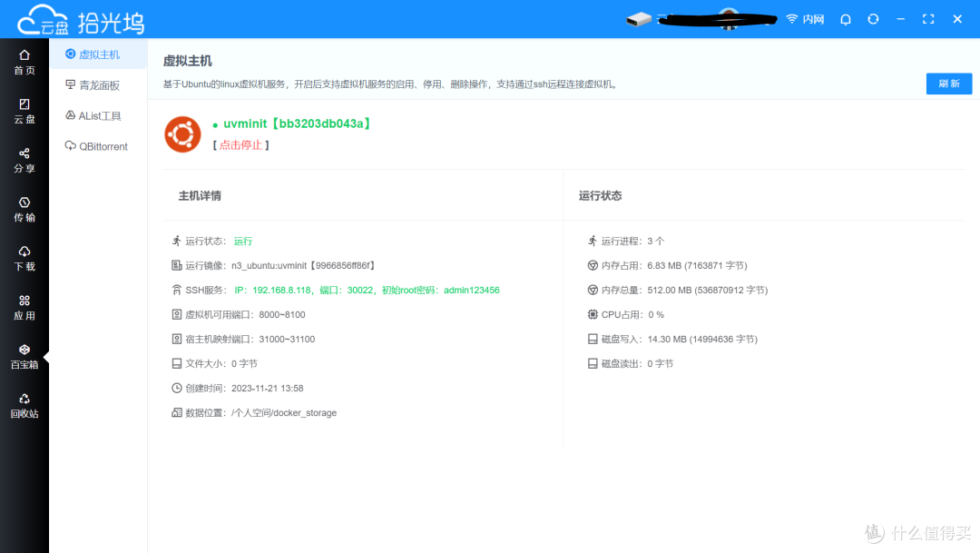Go to the 分享 share section
980x553 pixels.
[x=24, y=161]
